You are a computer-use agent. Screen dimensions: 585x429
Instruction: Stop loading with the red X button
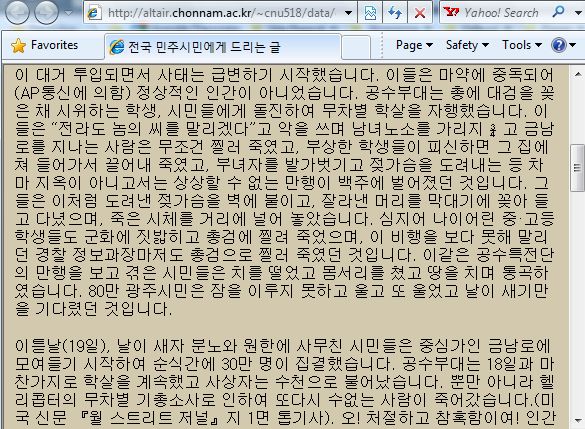pyautogui.click(x=420, y=13)
